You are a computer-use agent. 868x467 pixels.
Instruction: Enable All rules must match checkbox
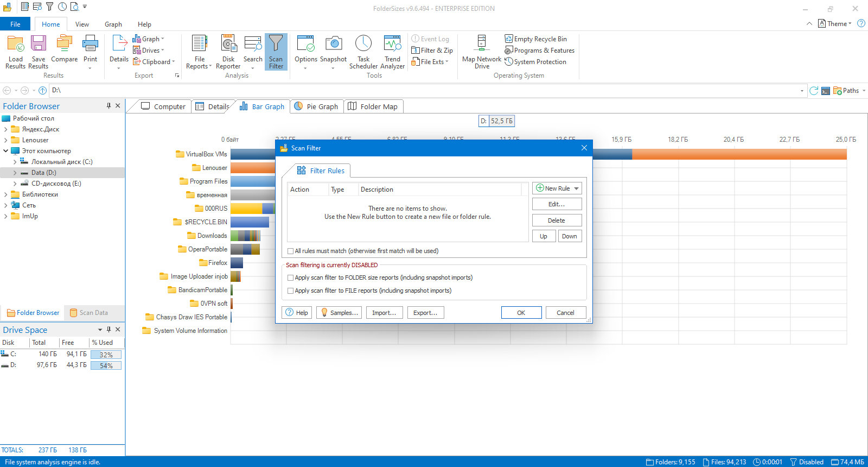point(290,251)
